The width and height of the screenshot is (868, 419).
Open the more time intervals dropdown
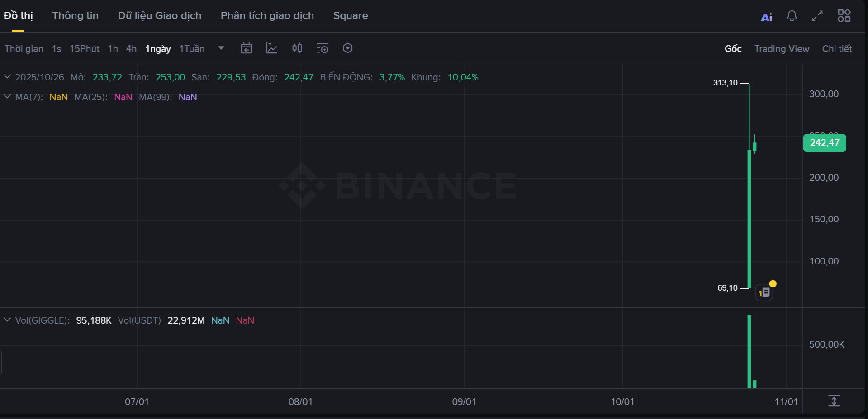[221, 48]
